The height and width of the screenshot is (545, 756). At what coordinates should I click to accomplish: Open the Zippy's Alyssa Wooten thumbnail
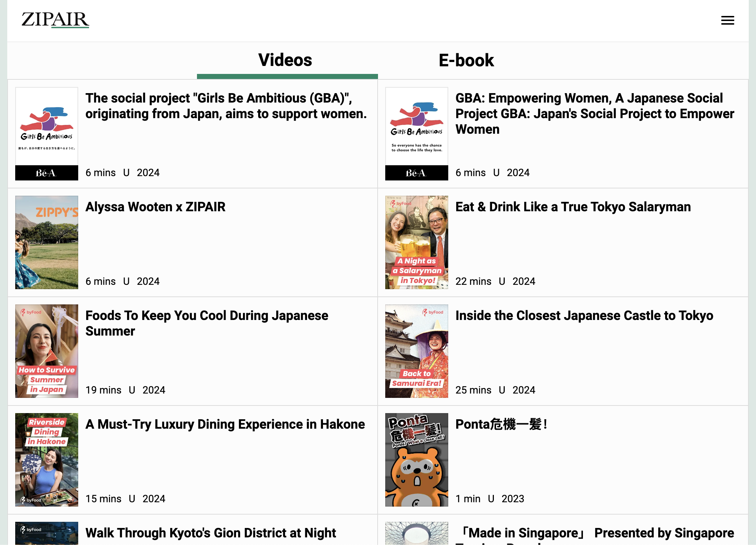47,242
